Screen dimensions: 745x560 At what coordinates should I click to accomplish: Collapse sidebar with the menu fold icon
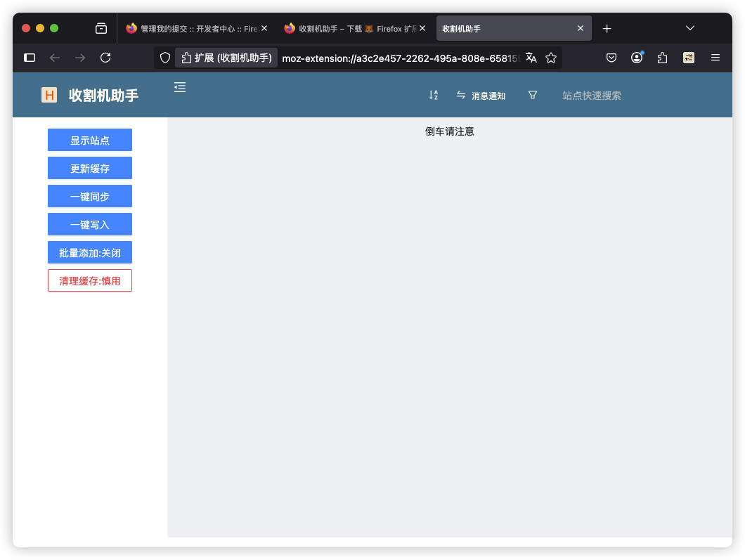180,87
